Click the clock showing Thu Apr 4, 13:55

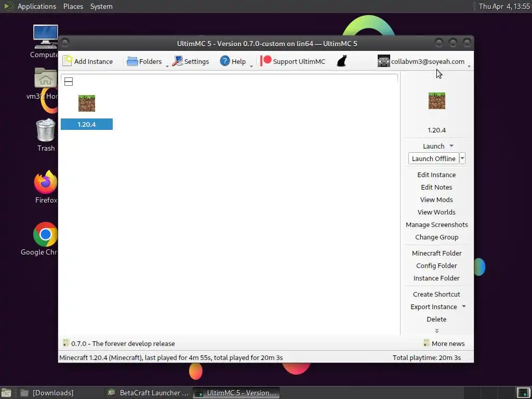pos(504,6)
